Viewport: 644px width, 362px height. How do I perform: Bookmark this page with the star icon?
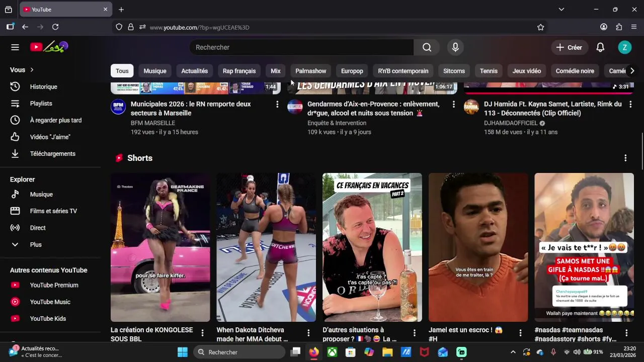[540, 27]
